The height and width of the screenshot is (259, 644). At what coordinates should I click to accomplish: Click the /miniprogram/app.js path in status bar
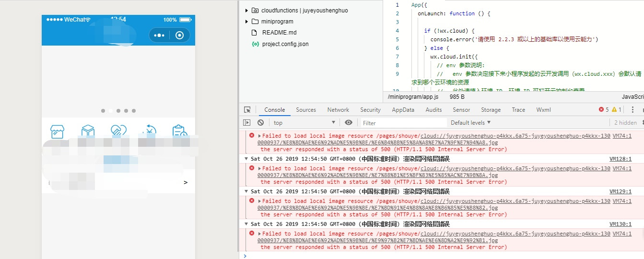click(x=413, y=96)
